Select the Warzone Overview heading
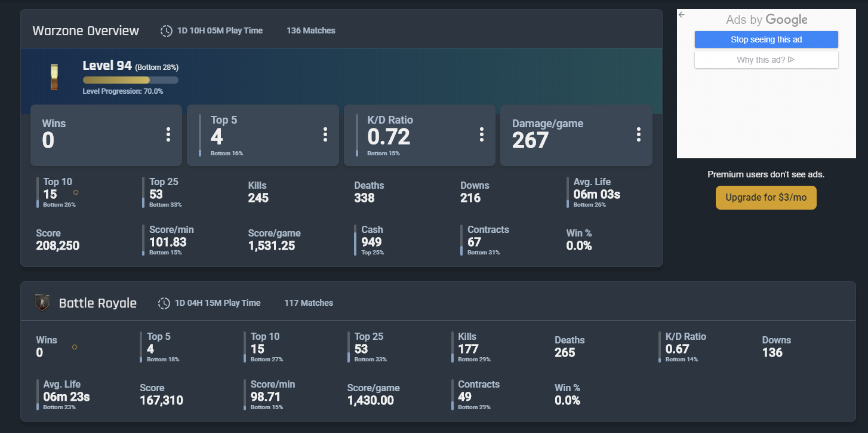Image resolution: width=868 pixels, height=433 pixels. click(85, 30)
